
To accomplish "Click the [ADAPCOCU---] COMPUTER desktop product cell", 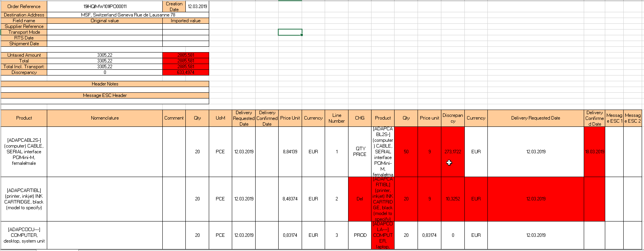I will (24, 235).
